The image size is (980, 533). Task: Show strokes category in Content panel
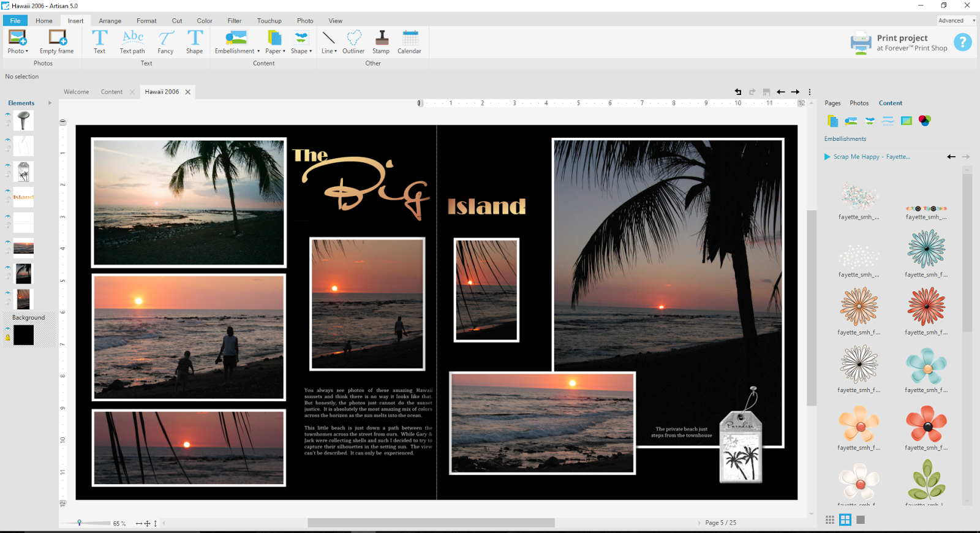pos(888,121)
